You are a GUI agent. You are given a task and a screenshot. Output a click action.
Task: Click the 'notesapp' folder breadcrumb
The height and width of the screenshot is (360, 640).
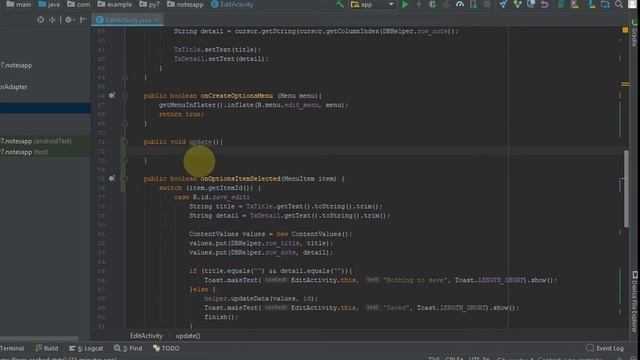click(185, 4)
